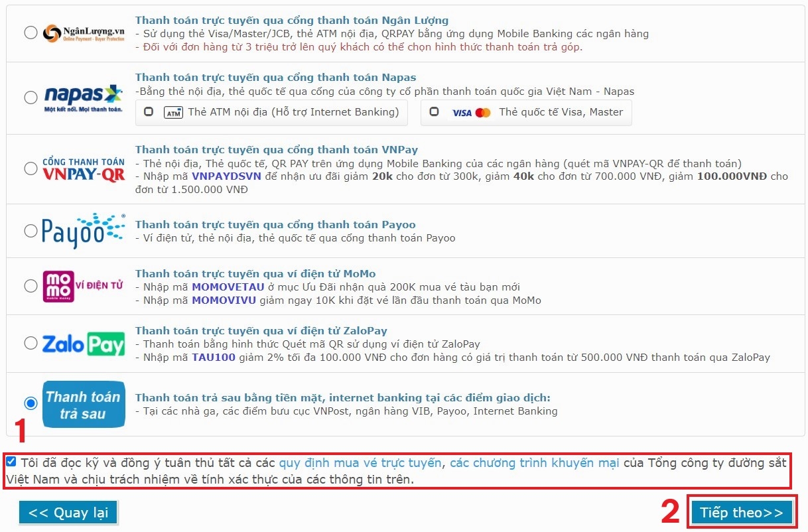Click the NgânLượng.vn logo
This screenshot has width=808, height=532.
coord(84,33)
